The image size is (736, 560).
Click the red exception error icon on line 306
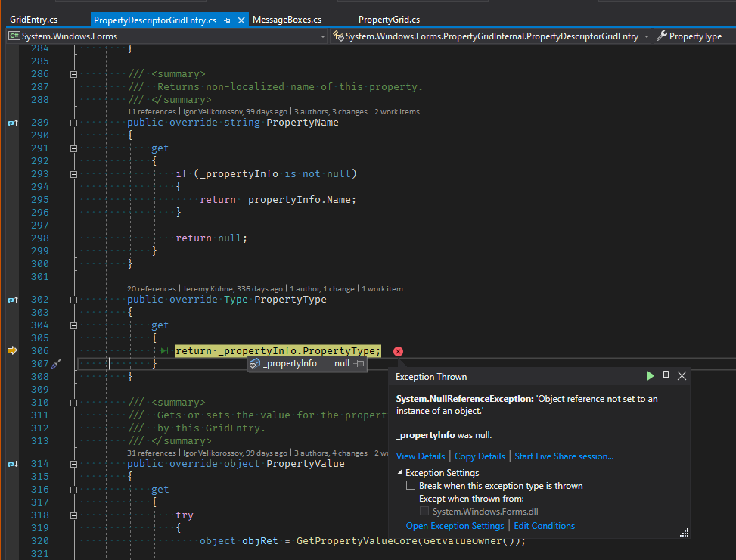pyautogui.click(x=398, y=350)
